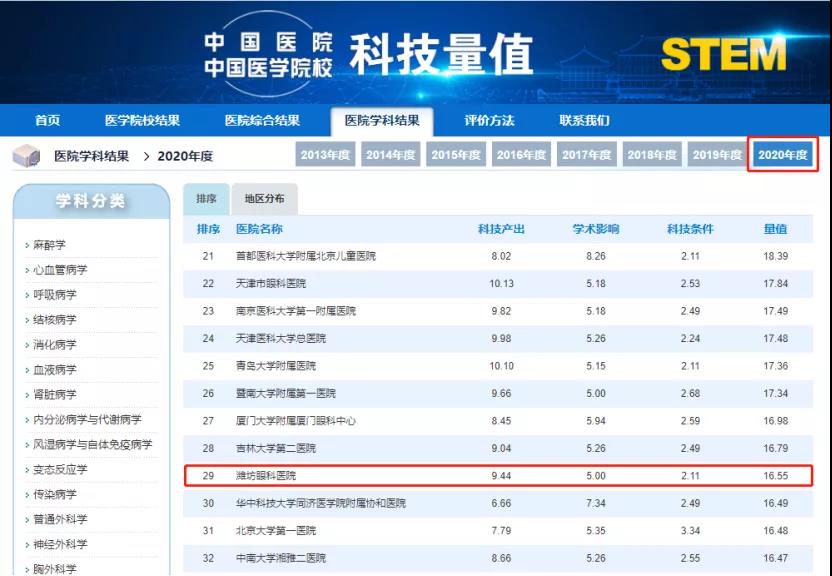Screen dimensions: 832x576
Task: Choose 变态反应学 in the discipline list
Action: pyautogui.click(x=60, y=469)
